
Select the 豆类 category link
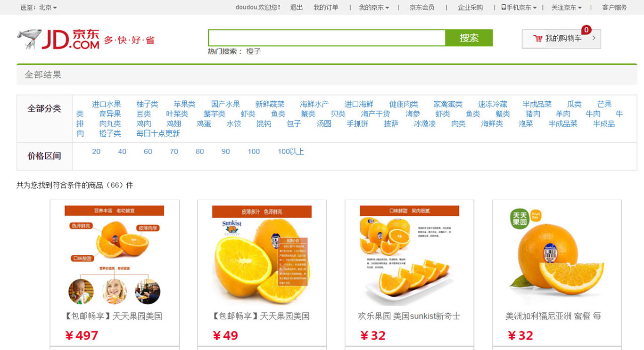pos(144,114)
